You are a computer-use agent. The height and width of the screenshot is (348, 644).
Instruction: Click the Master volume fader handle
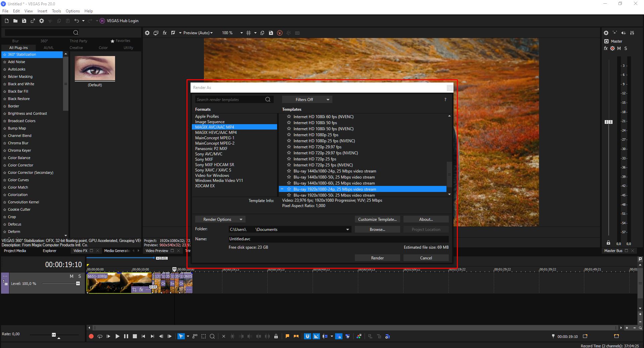608,122
